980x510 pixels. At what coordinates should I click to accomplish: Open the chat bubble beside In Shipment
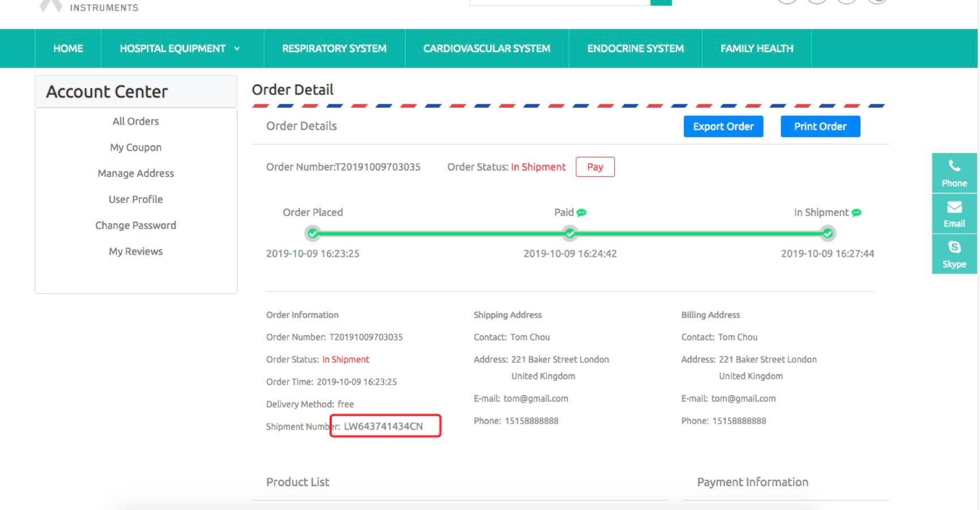click(x=857, y=212)
